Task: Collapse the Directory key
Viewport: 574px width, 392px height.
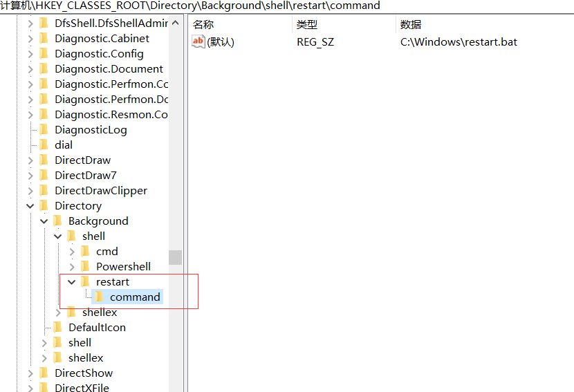Action: point(30,206)
